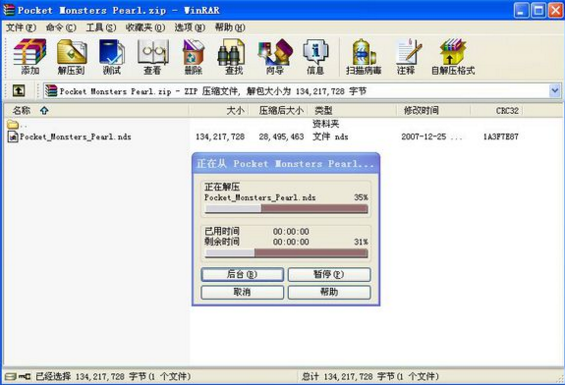Click the dialog Help (帮助) button
Image resolution: width=565 pixels, height=385 pixels.
329,292
